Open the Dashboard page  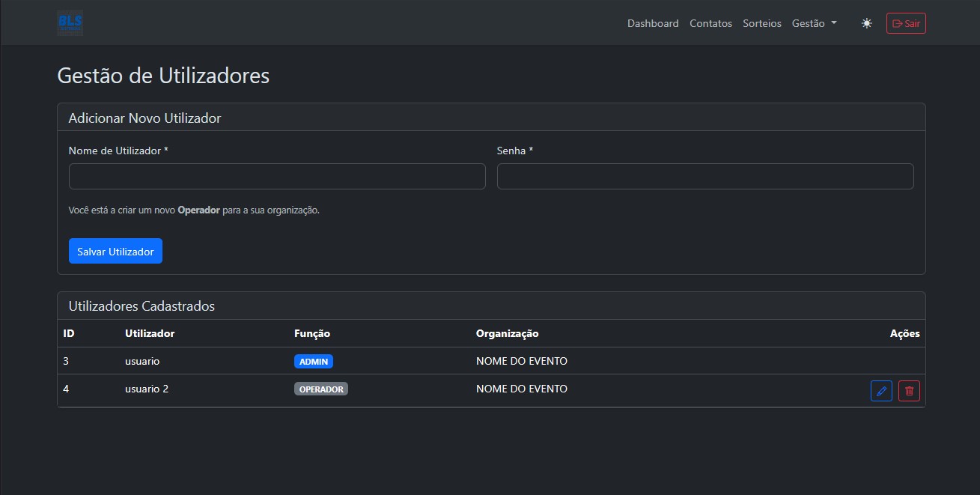[653, 23]
